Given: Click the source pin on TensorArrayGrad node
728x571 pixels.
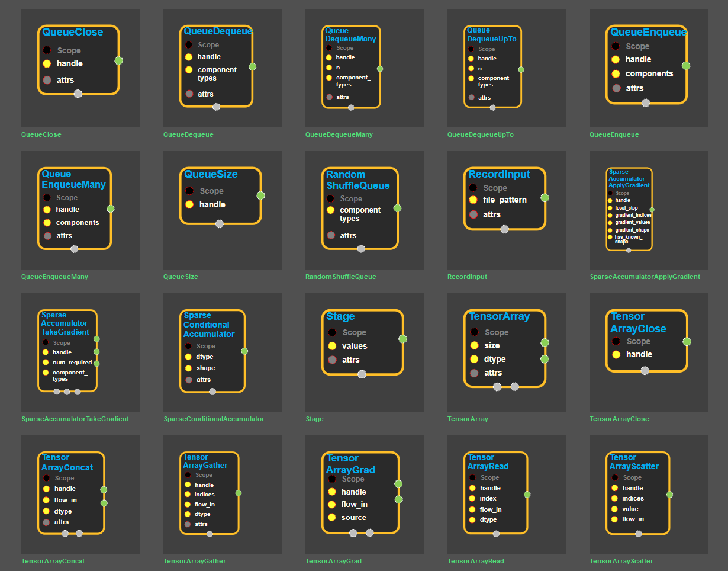Looking at the screenshot, I should point(331,517).
